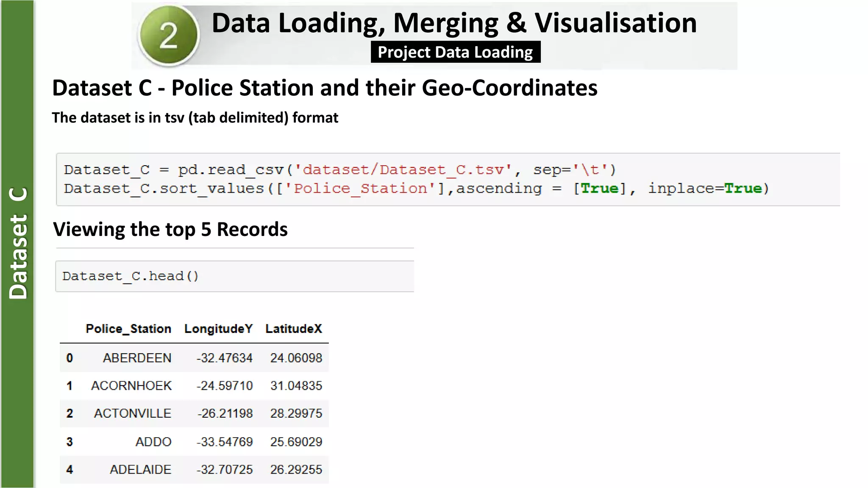This screenshot has width=868, height=488.
Task: Select the ADDO station cell
Action: (153, 442)
